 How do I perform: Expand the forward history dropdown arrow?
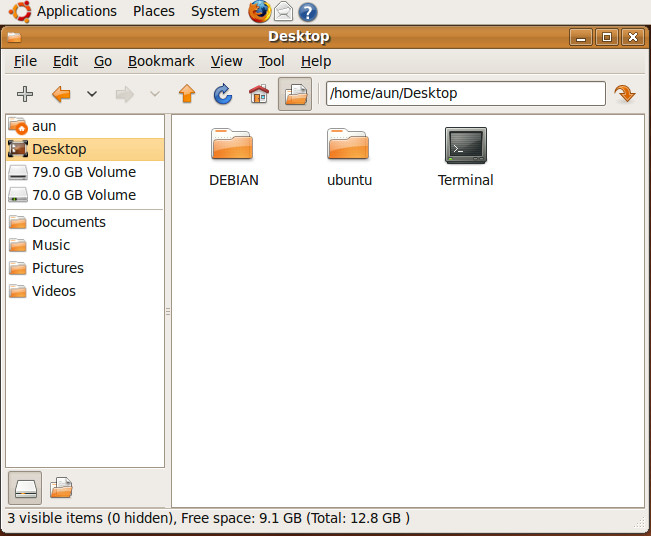tap(155, 94)
